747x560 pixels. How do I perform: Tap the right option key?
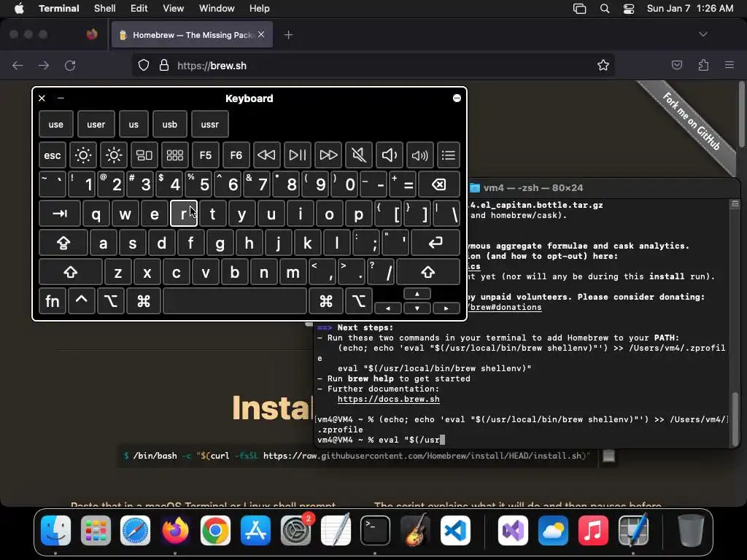pyautogui.click(x=358, y=301)
